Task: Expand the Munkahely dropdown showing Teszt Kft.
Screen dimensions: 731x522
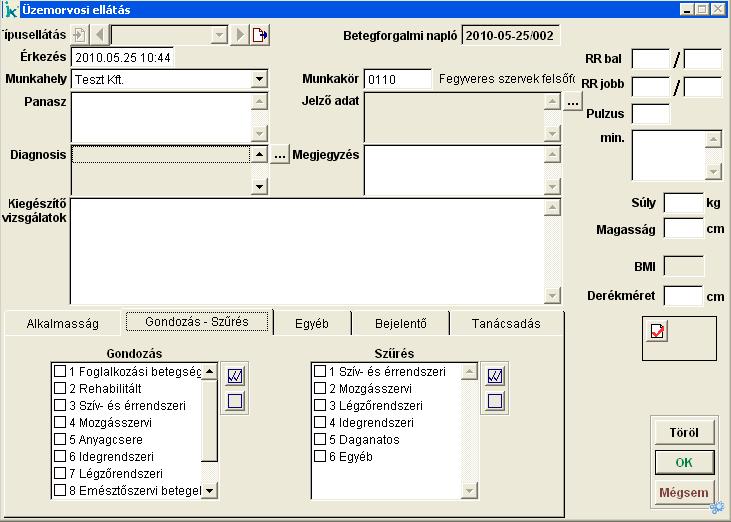Action: click(x=259, y=79)
